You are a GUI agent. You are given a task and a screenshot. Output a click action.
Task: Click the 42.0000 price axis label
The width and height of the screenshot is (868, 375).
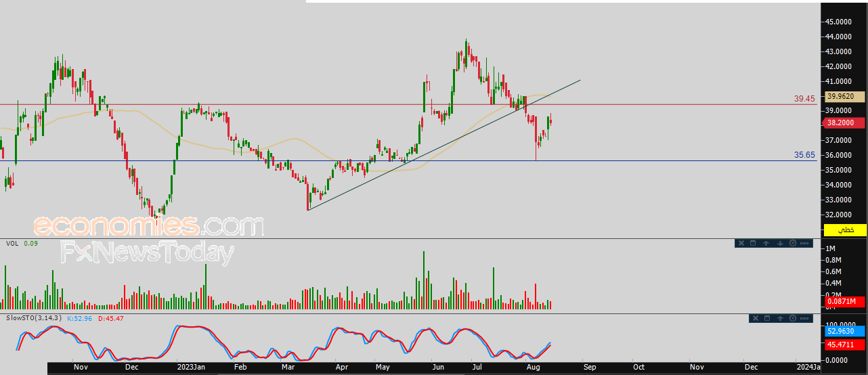tap(839, 66)
